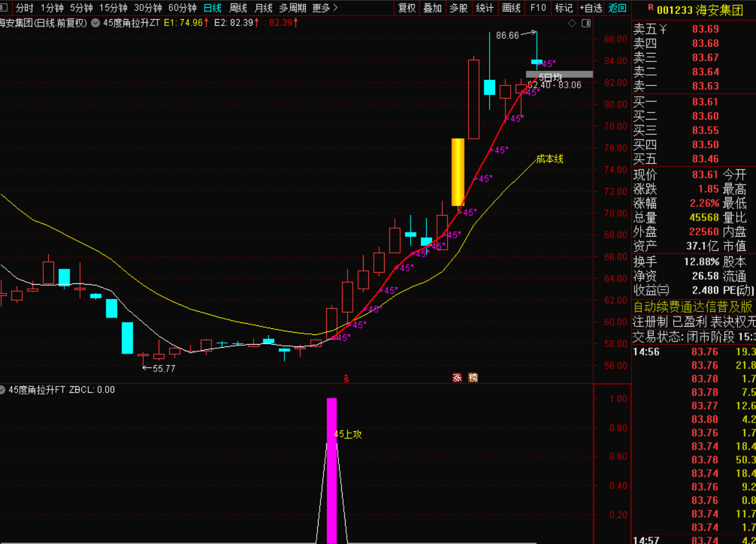Click the red R icon beside stock code
Screen dimensions: 756x544
click(x=650, y=8)
